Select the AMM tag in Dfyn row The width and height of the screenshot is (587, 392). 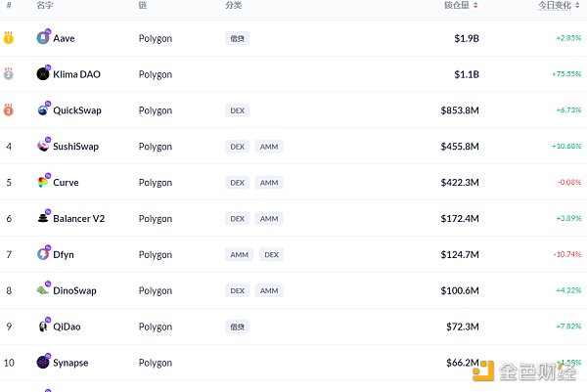click(240, 255)
